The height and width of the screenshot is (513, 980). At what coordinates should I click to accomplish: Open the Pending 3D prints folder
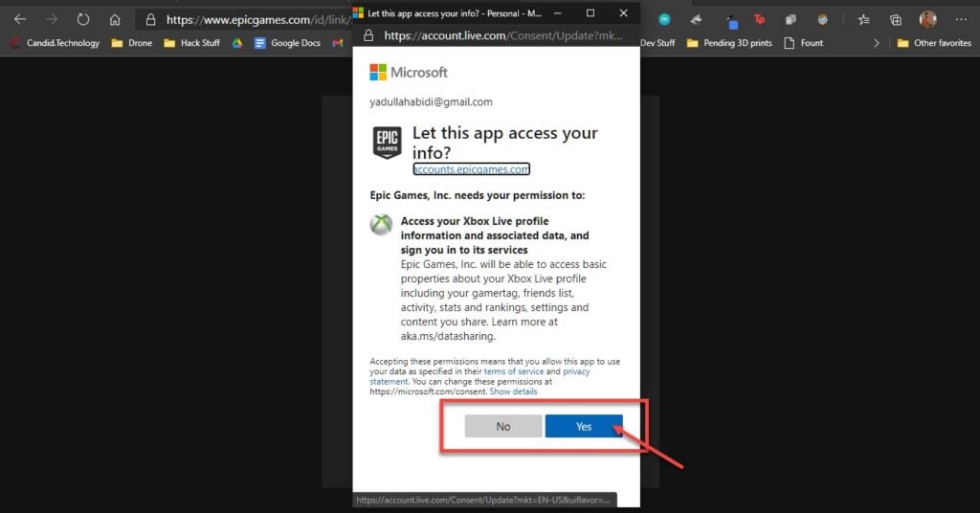[729, 43]
